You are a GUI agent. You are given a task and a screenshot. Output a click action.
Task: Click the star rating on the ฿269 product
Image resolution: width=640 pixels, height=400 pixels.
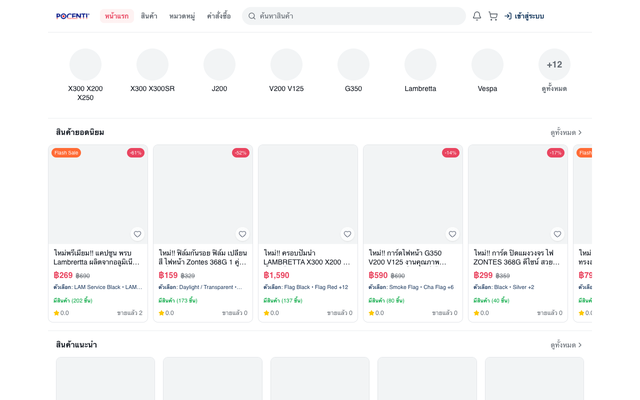point(61,313)
